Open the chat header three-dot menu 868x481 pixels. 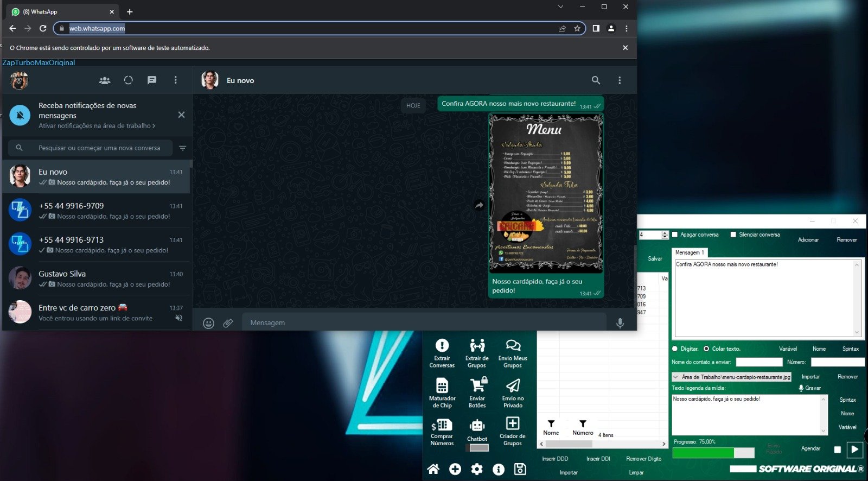620,80
